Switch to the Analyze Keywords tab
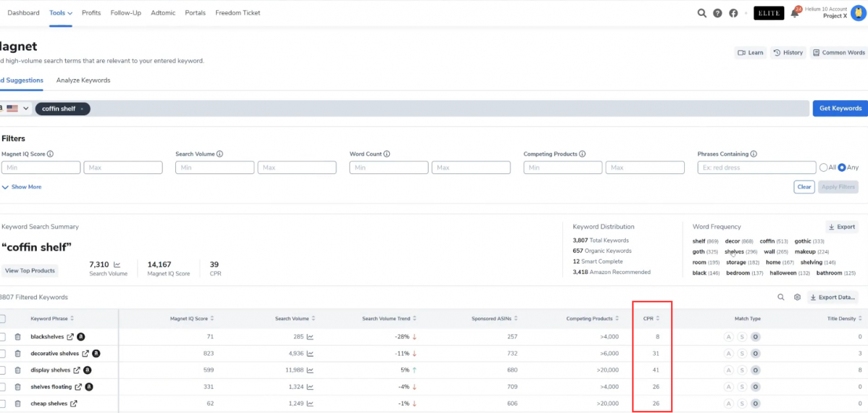Image resolution: width=868 pixels, height=413 pixels. click(84, 80)
